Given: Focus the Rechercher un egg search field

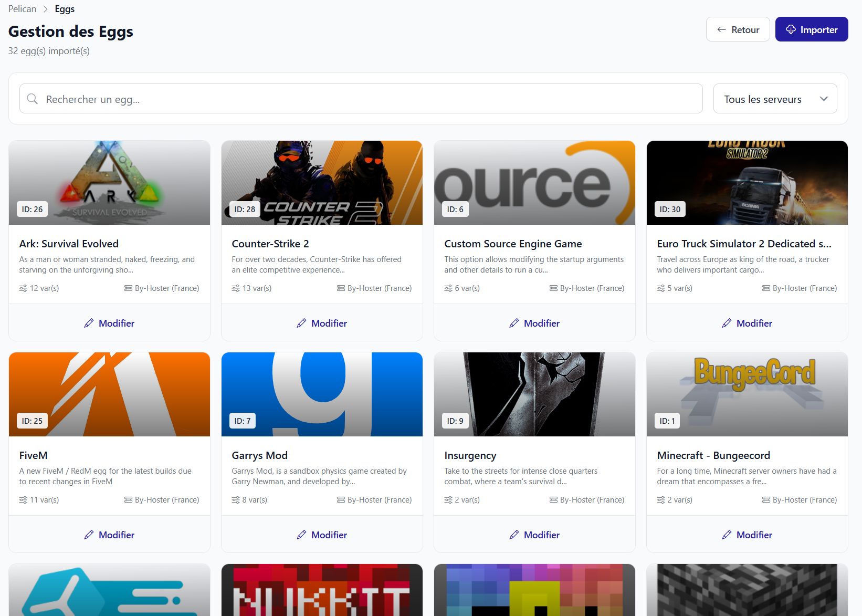Looking at the screenshot, I should point(367,99).
